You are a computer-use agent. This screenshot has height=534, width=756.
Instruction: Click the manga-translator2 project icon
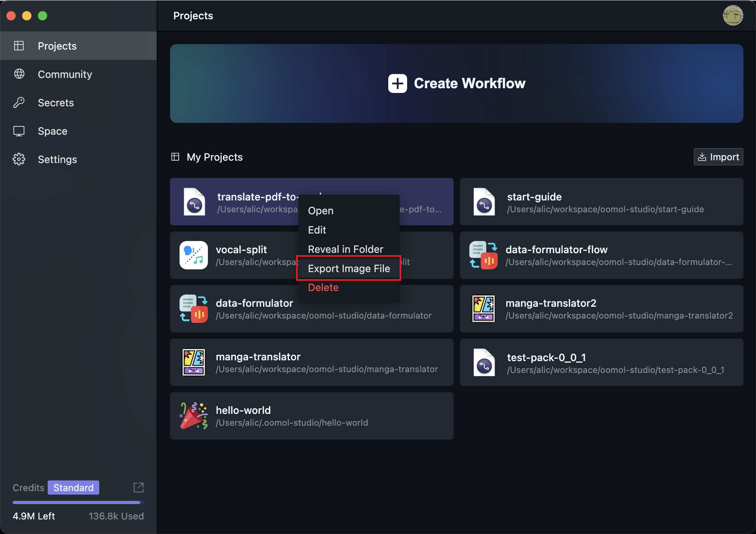483,309
